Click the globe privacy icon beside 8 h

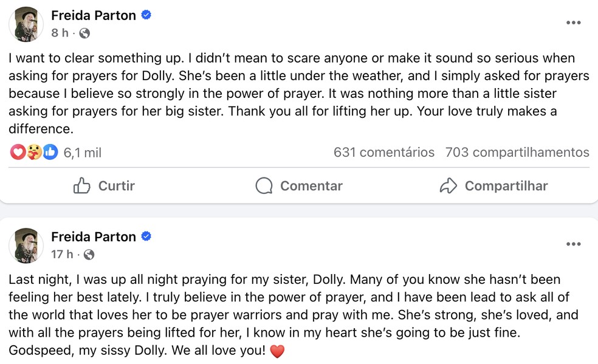click(x=84, y=33)
